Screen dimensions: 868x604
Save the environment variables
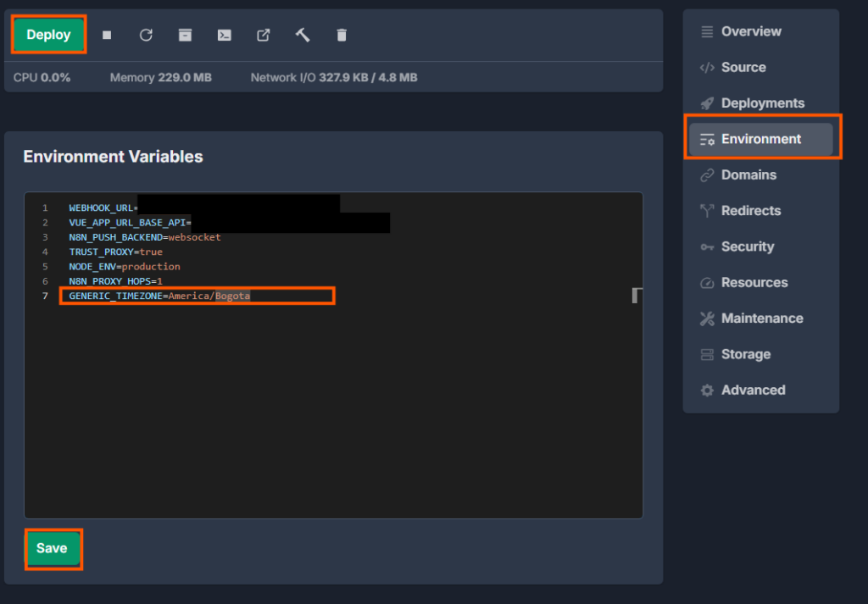tap(52, 548)
